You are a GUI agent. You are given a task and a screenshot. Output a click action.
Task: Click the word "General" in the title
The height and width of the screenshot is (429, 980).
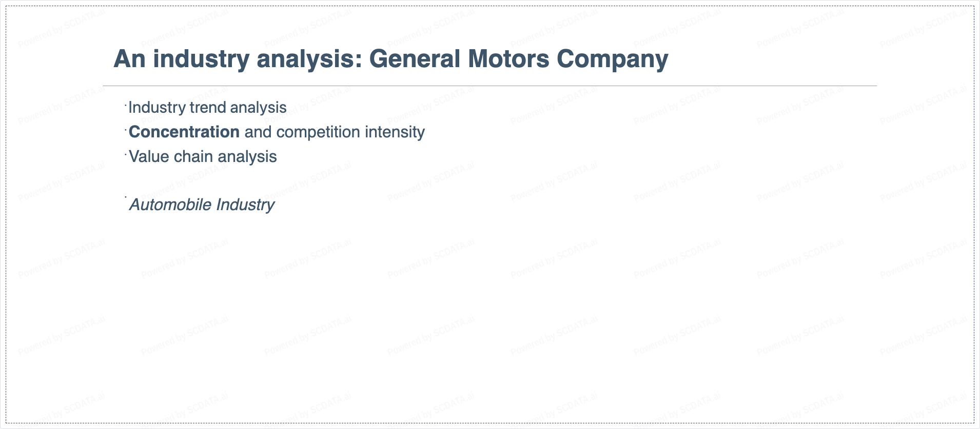[415, 59]
